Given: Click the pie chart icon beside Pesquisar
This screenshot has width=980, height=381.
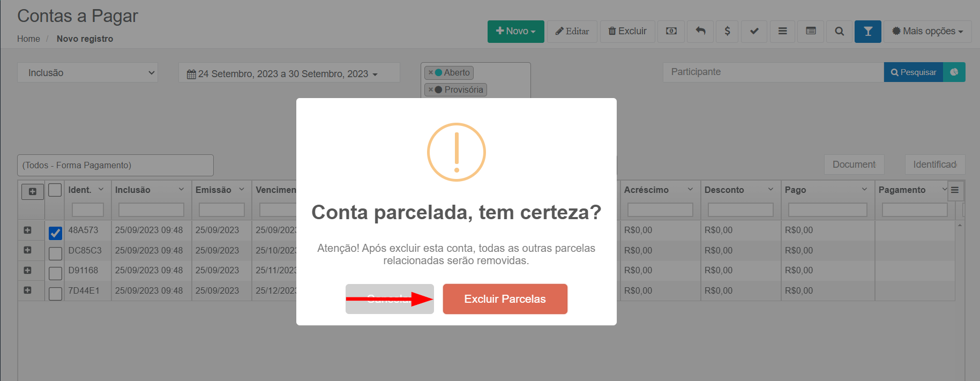Looking at the screenshot, I should pyautogui.click(x=954, y=72).
